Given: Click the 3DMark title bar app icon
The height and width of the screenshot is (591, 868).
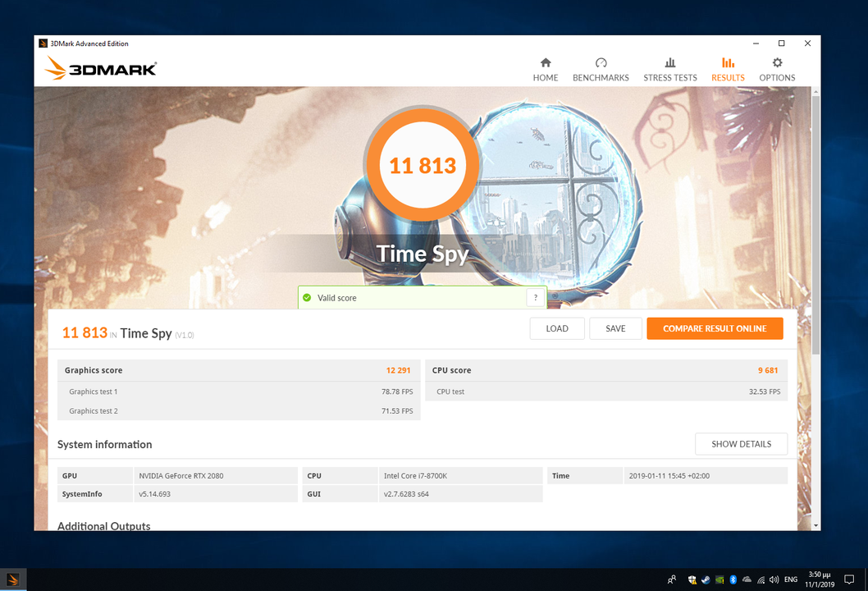Looking at the screenshot, I should tap(43, 44).
